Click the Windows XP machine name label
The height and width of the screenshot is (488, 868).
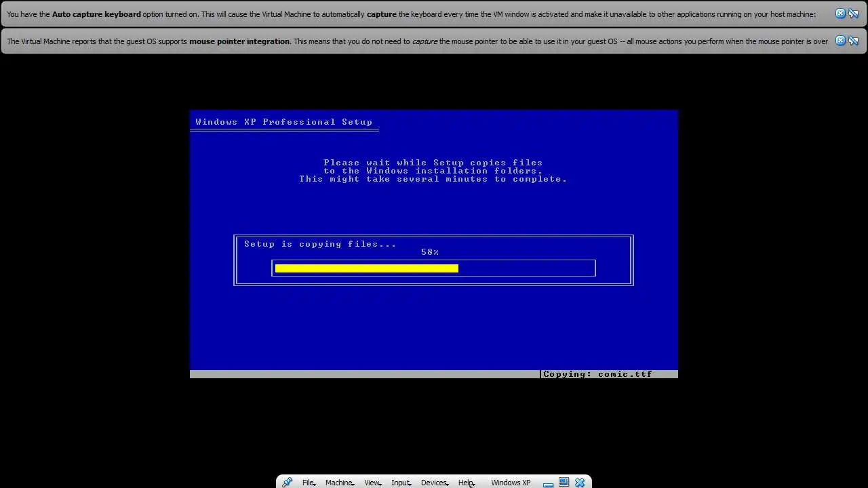(x=511, y=483)
